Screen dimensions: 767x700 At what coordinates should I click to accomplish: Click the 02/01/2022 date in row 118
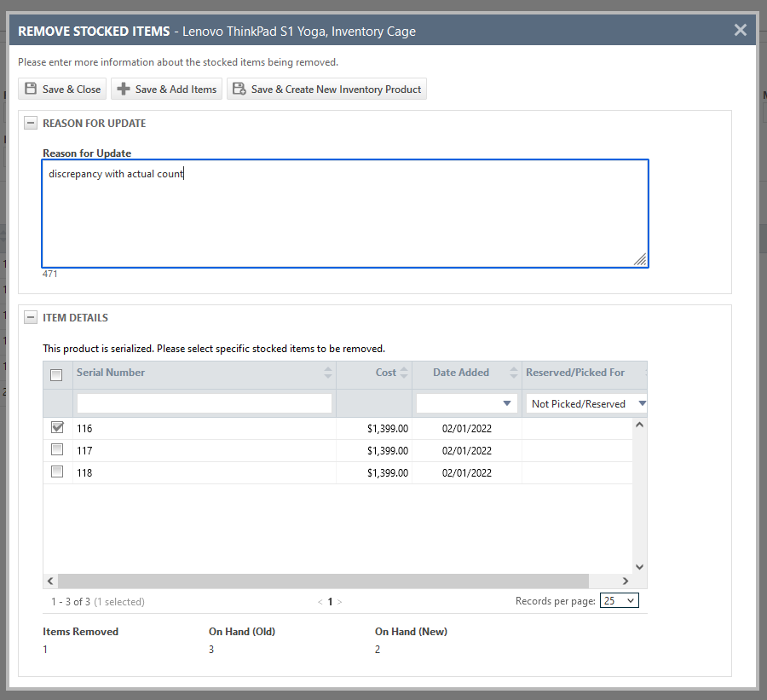[x=467, y=473]
